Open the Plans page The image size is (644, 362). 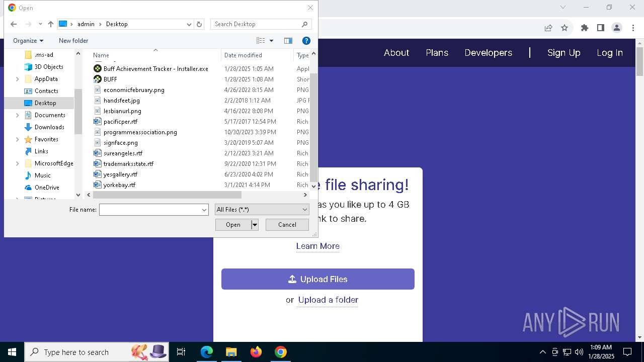(x=437, y=53)
